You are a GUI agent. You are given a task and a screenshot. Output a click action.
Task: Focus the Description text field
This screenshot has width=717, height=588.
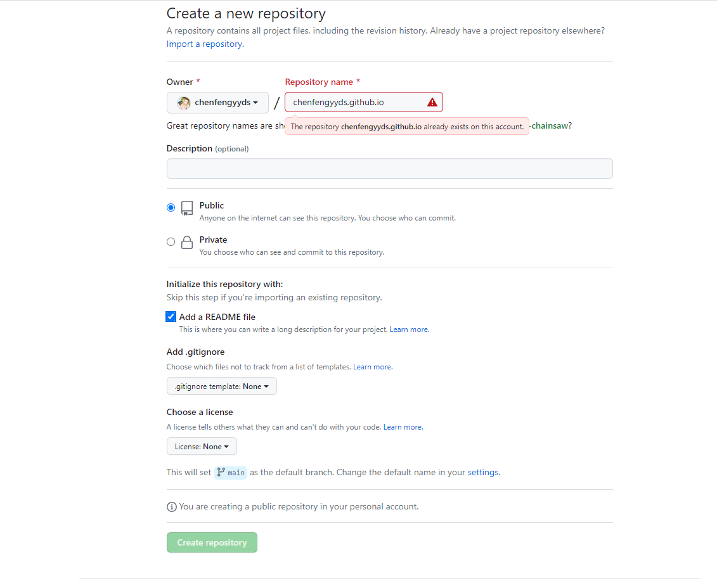point(389,169)
